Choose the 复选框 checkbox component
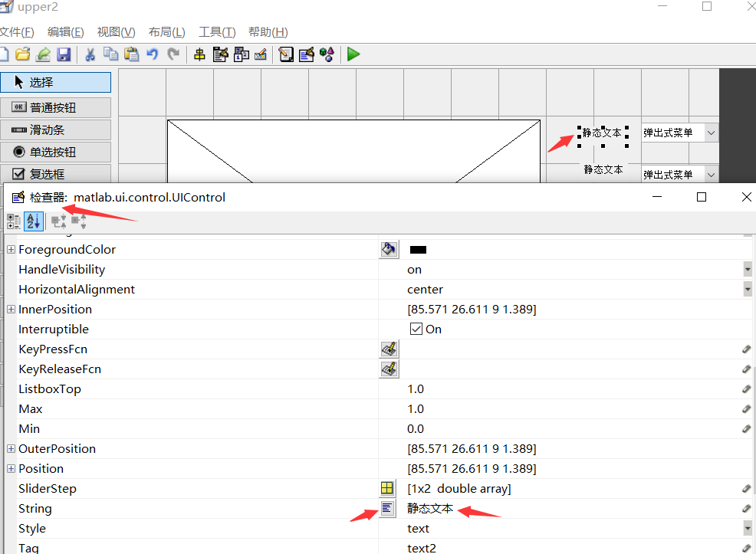The height and width of the screenshot is (554, 756). [55, 174]
